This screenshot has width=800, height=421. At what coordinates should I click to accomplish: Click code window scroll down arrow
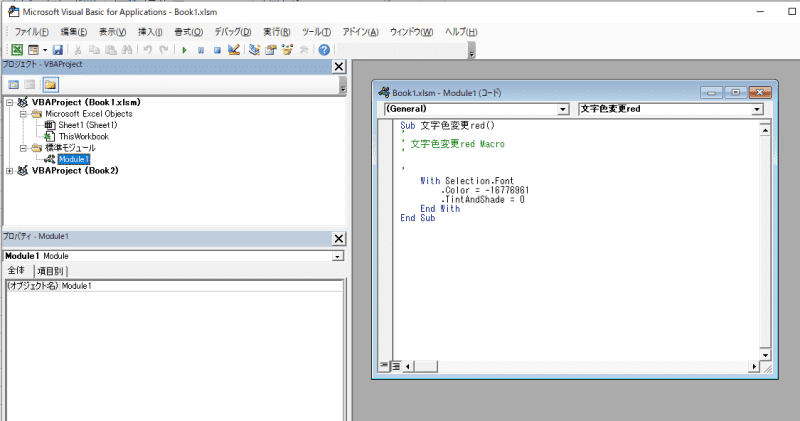pos(765,355)
